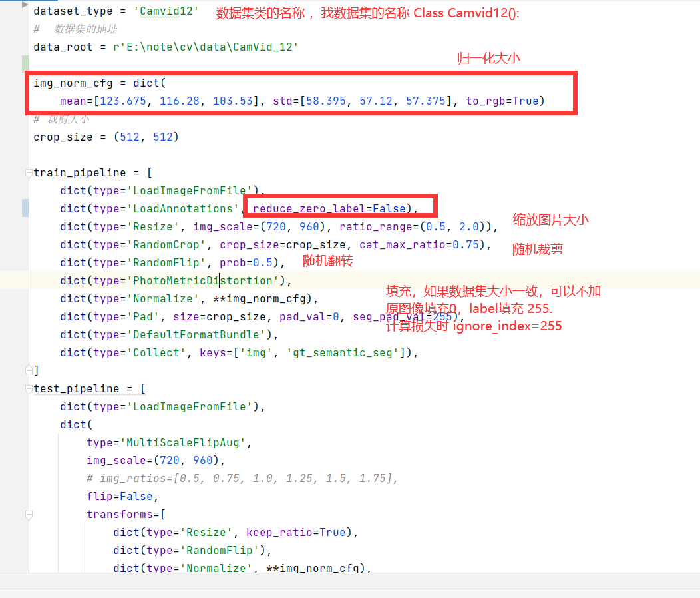Collapse the train_pipeline list block
700x598 pixels.
coord(28,172)
